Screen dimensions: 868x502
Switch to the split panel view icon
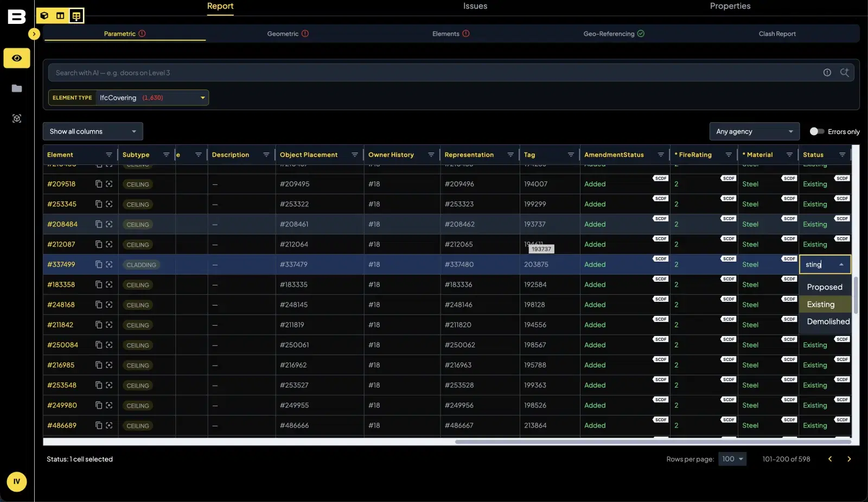pyautogui.click(x=60, y=16)
